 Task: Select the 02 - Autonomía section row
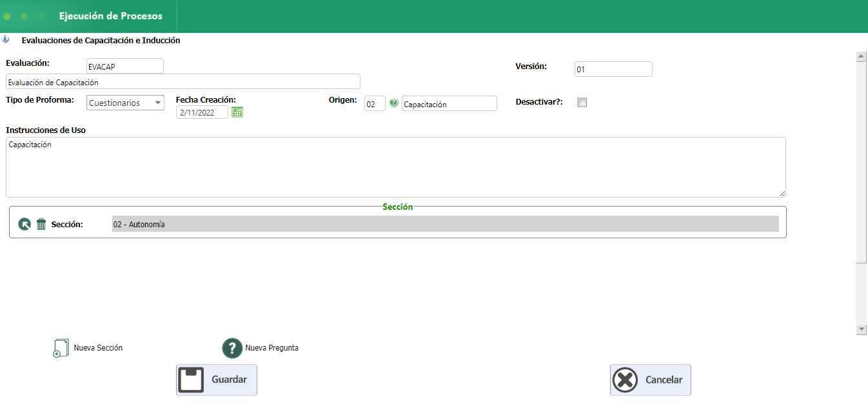(446, 224)
